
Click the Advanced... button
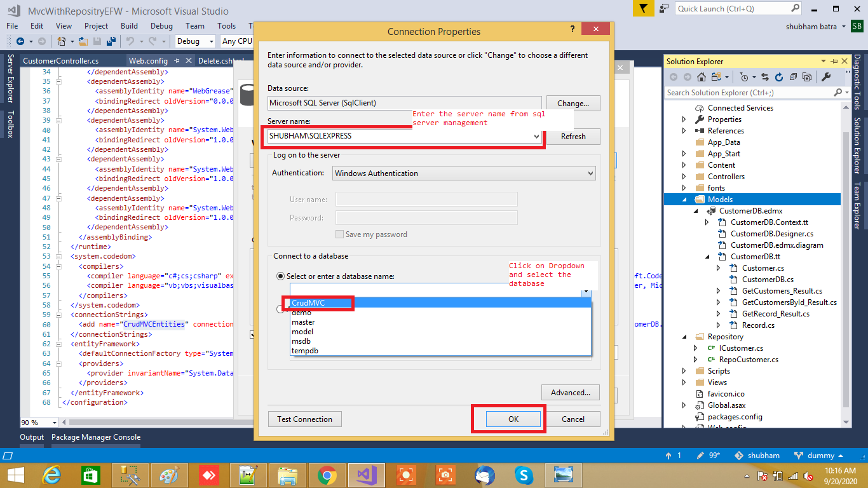571,393
